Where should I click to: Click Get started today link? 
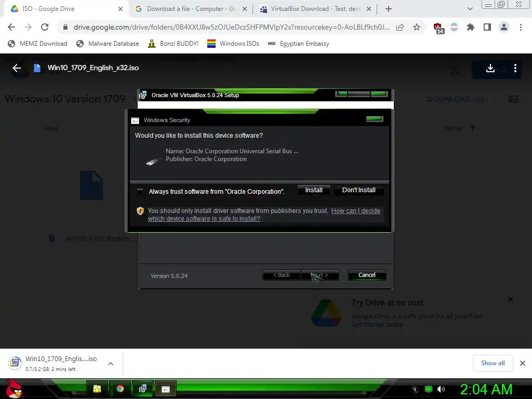coord(377,325)
